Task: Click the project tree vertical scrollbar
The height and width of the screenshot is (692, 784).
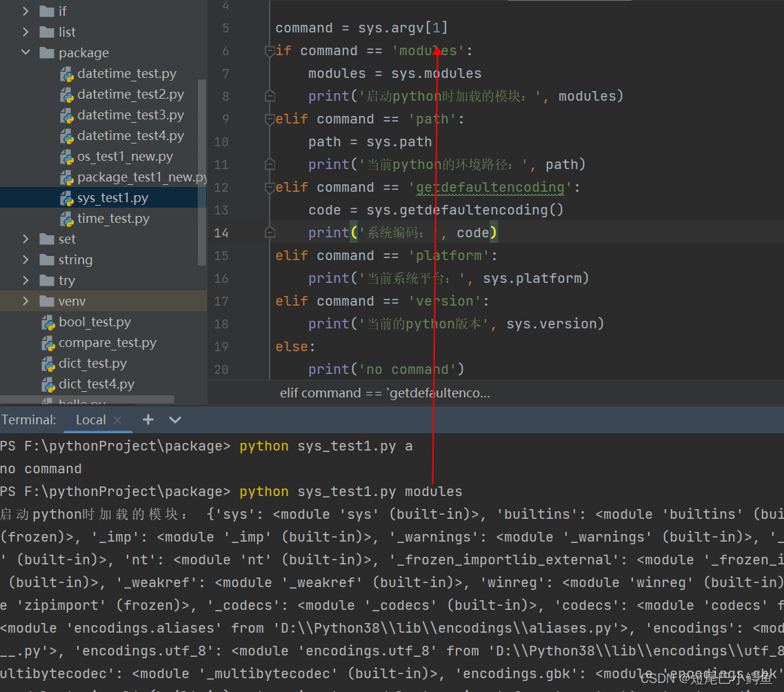Action: (x=202, y=172)
